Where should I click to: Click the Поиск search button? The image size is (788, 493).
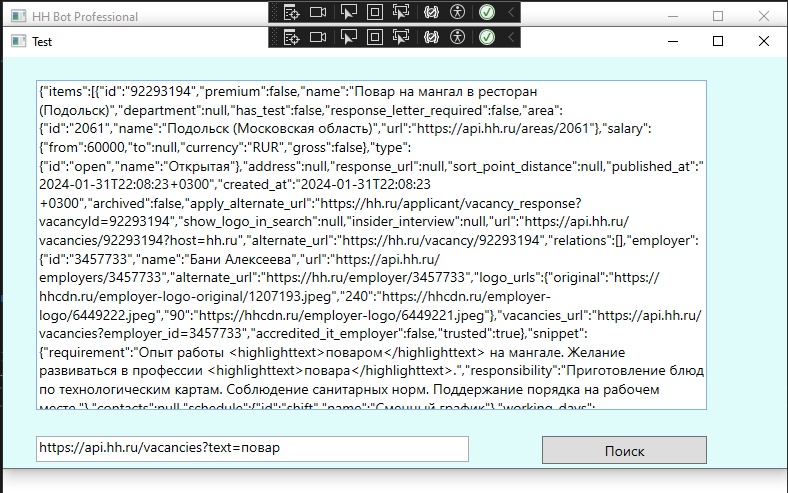click(x=624, y=450)
